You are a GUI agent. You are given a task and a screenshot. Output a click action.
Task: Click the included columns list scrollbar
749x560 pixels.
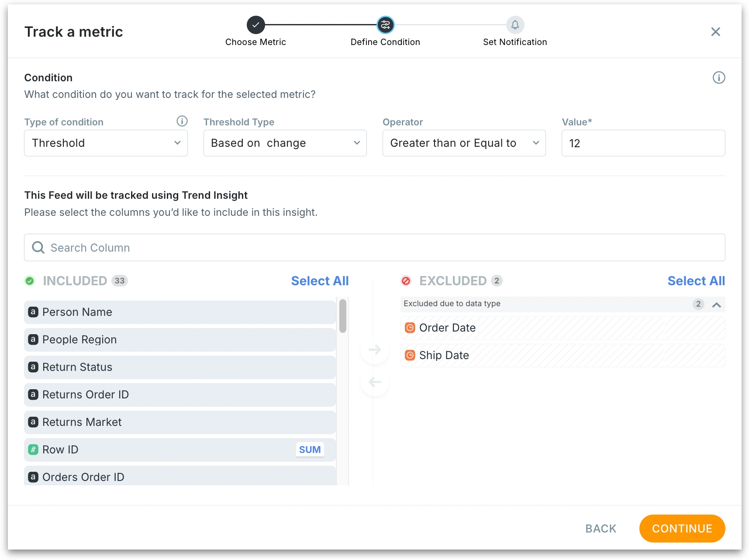point(343,316)
